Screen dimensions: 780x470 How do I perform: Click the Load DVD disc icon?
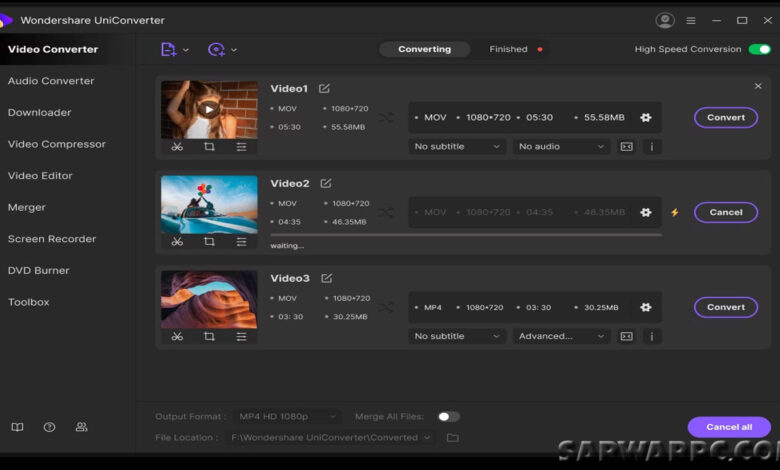coord(216,49)
